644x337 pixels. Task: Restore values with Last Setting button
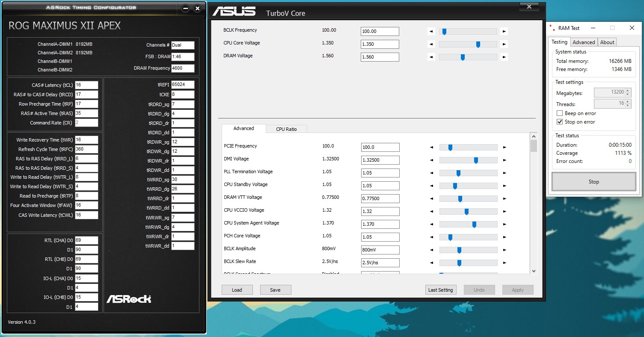click(x=441, y=290)
